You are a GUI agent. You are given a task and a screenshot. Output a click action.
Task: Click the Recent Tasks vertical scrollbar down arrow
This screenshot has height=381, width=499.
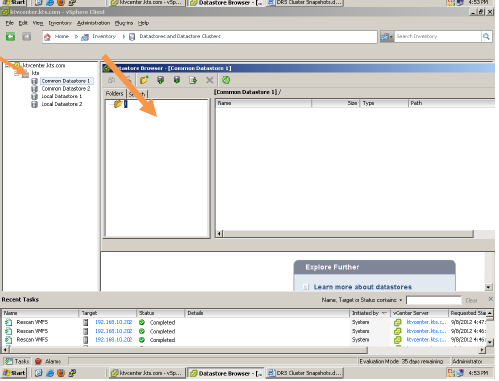[x=490, y=342]
